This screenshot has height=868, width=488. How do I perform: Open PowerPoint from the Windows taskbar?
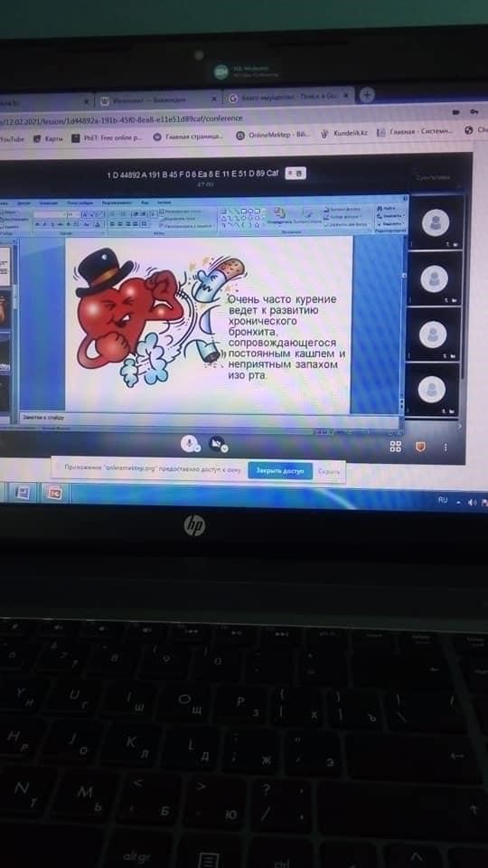[x=55, y=493]
